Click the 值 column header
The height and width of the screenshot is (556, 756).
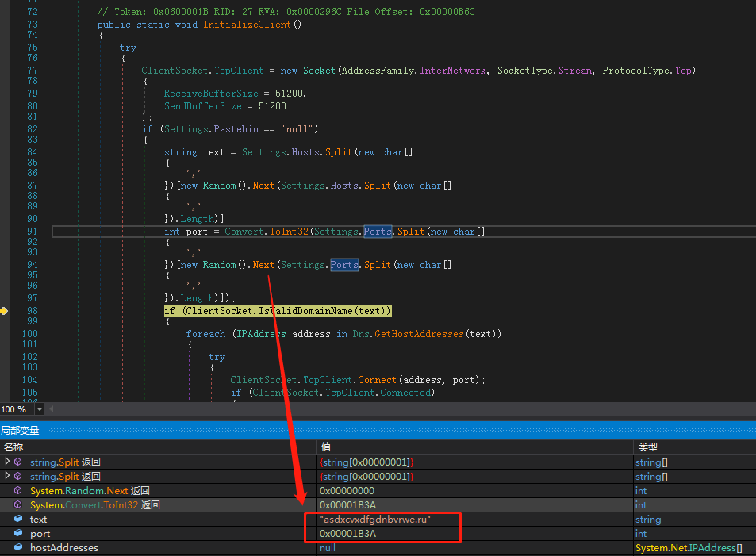coord(326,447)
